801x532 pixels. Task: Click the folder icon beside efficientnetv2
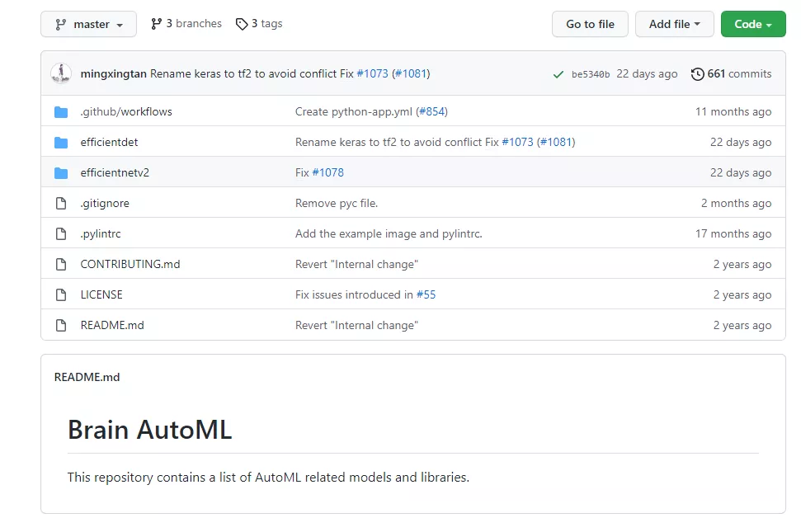coord(61,172)
